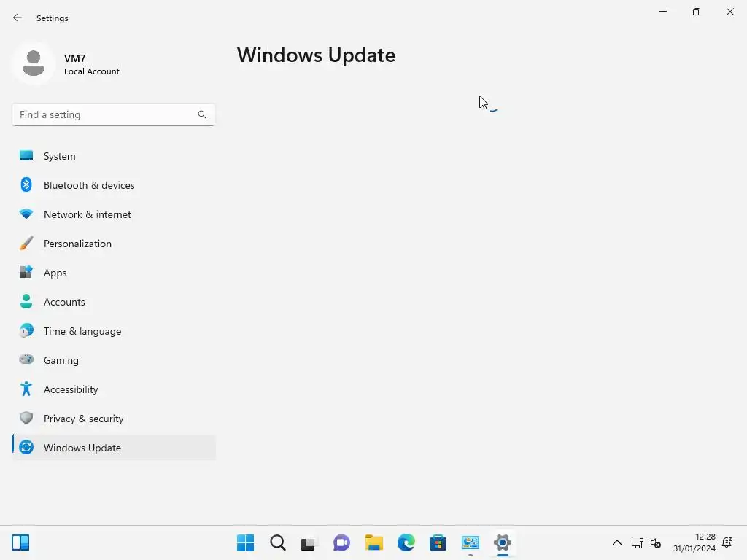The image size is (747, 560).
Task: Open the VM7 local account profile
Action: click(x=66, y=64)
